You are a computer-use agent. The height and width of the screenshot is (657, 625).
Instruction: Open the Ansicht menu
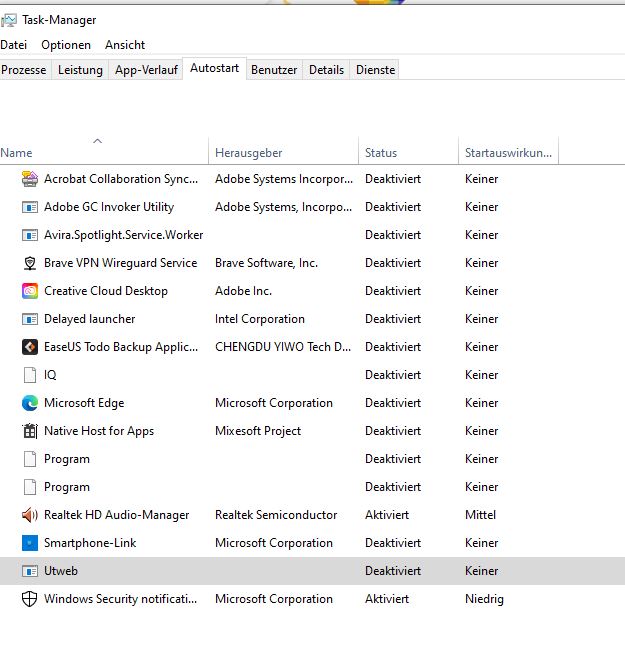point(125,45)
